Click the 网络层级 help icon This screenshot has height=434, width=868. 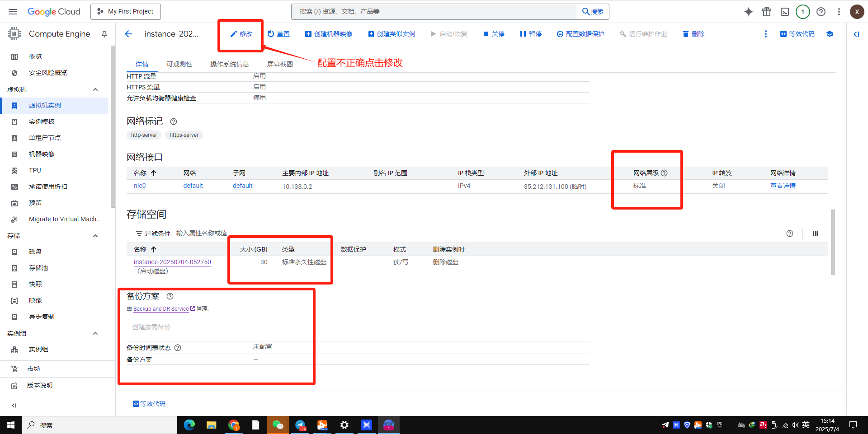click(664, 173)
